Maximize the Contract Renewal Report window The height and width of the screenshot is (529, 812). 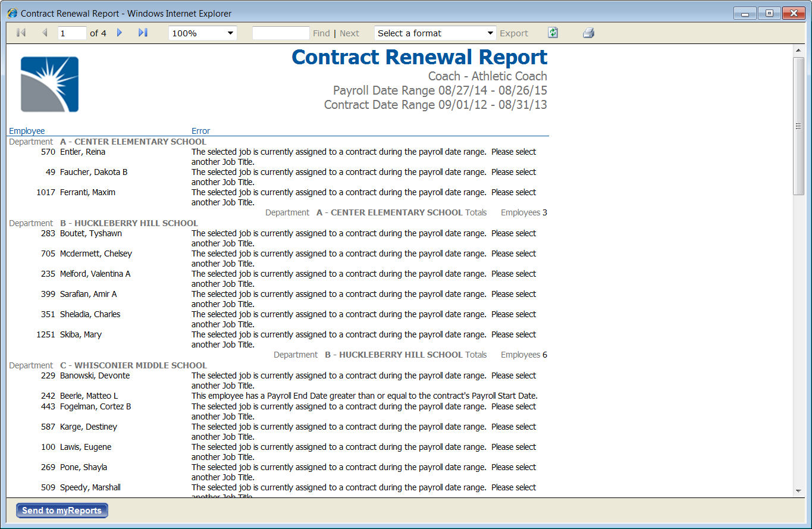point(769,13)
